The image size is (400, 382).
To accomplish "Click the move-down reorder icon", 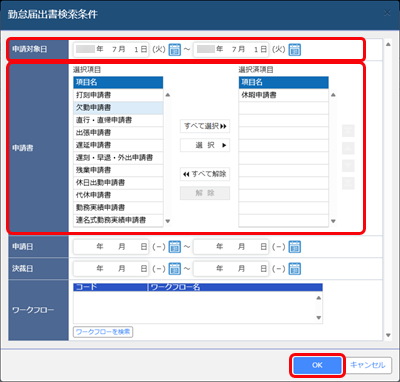I will 348,166.
